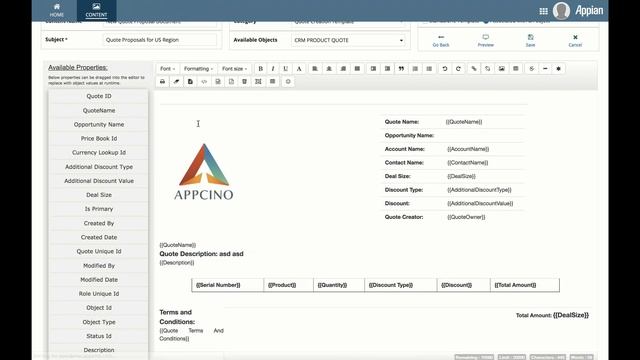Select the "Created By" property
The image size is (640, 360).
(99, 223)
